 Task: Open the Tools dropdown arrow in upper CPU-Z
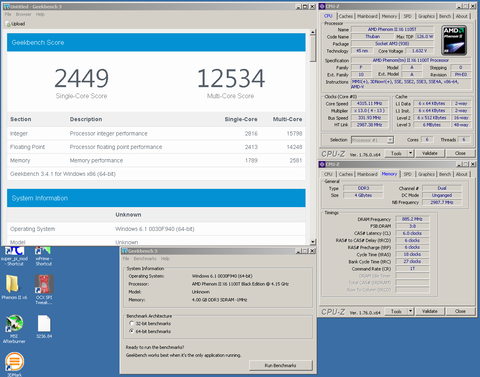pyautogui.click(x=411, y=153)
